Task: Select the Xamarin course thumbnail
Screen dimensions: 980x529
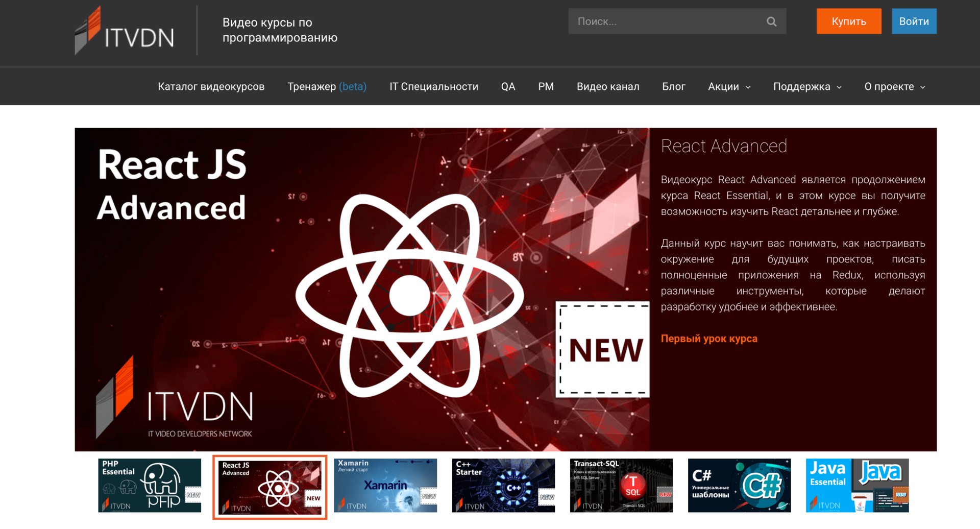Action: 385,486
